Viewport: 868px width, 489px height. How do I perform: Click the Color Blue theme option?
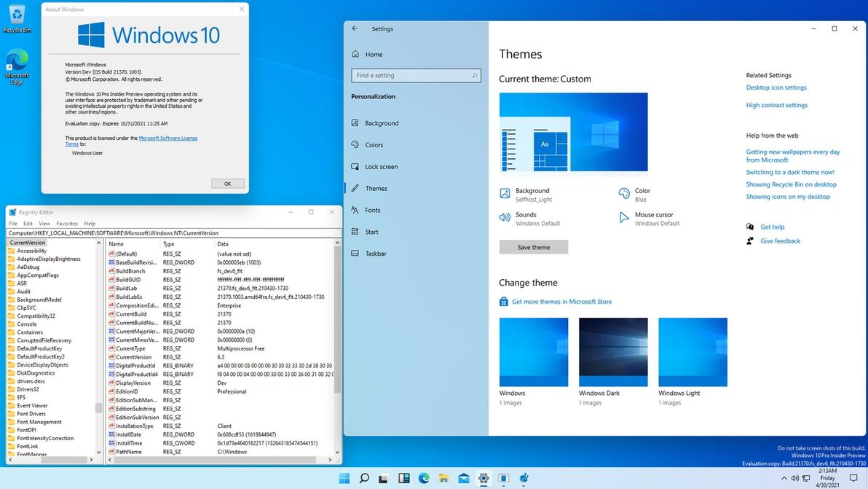click(x=634, y=195)
